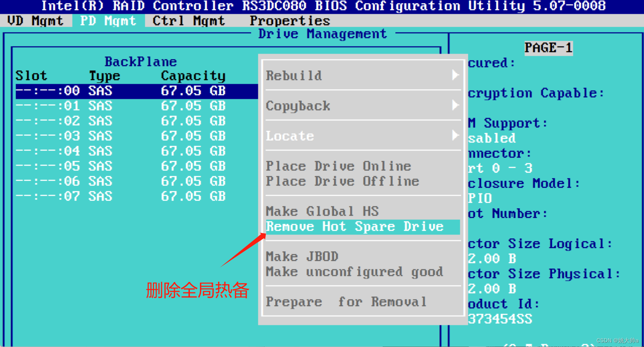Choose Rebuild from the context menu

click(294, 76)
